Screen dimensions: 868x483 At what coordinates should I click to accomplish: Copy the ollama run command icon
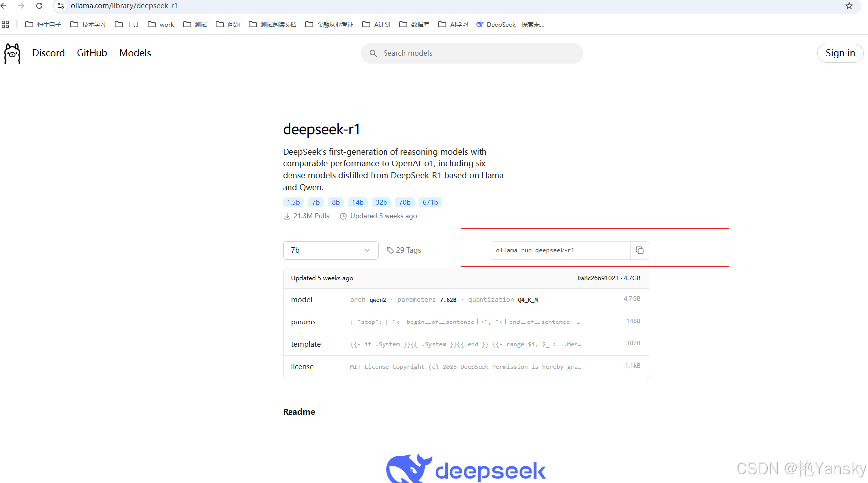pos(640,250)
